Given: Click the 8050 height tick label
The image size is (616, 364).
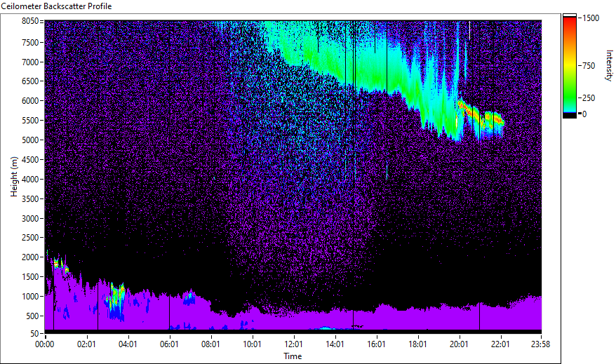Looking at the screenshot, I should coord(30,21).
